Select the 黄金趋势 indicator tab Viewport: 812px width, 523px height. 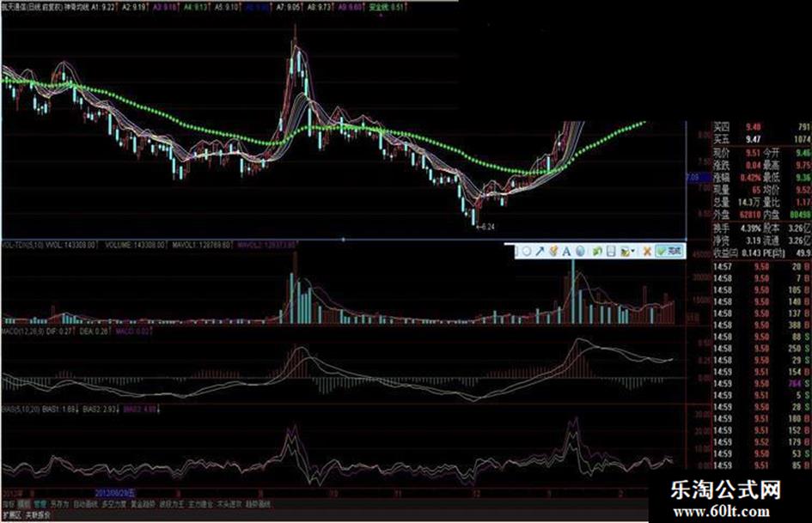[x=143, y=504]
